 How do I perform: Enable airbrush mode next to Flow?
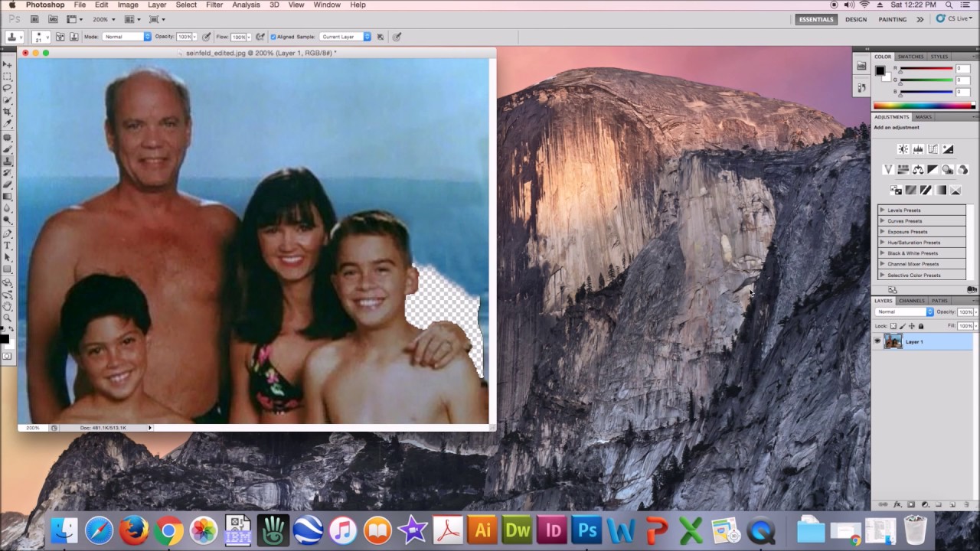click(260, 37)
